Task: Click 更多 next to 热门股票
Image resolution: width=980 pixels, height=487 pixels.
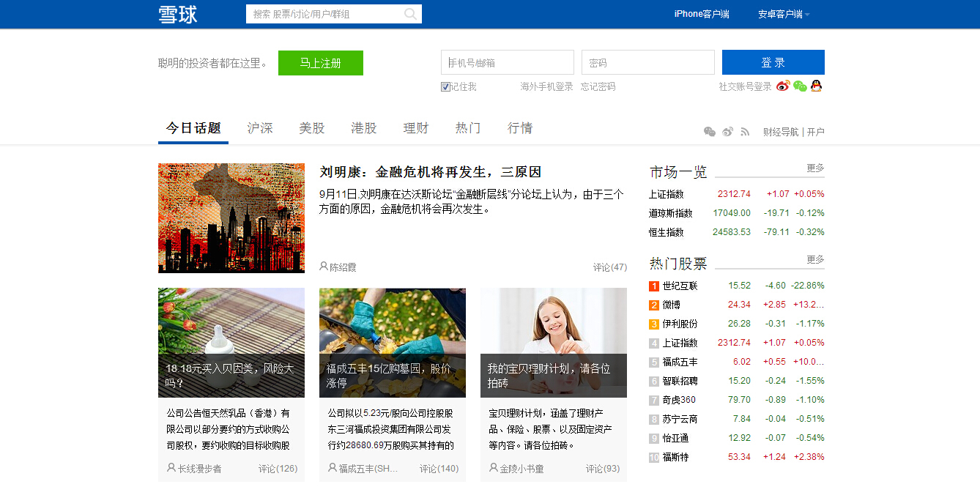Action: [815, 259]
